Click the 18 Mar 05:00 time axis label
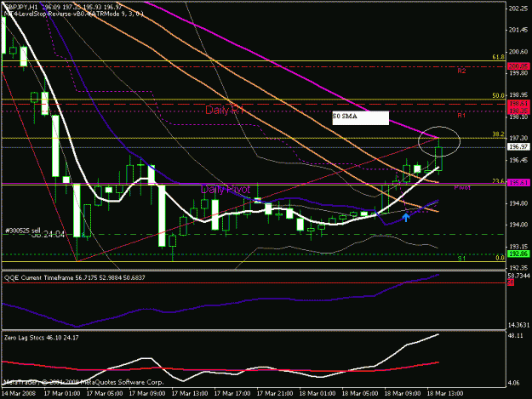Image resolution: width=532 pixels, height=399 pixels. pos(360,394)
